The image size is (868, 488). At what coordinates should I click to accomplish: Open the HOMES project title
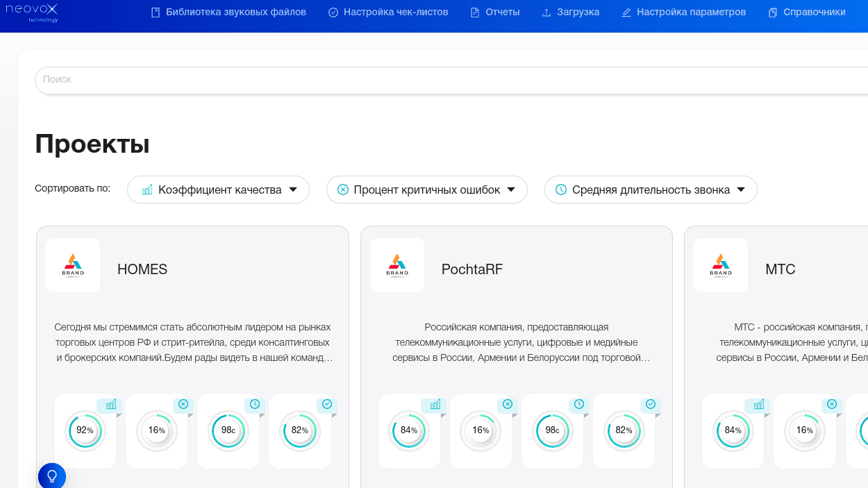(142, 269)
